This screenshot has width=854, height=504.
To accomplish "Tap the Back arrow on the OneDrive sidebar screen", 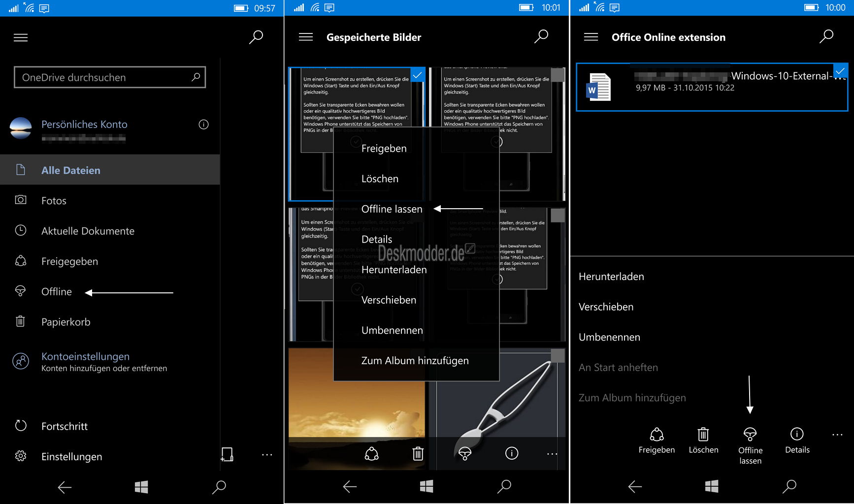I will [65, 487].
